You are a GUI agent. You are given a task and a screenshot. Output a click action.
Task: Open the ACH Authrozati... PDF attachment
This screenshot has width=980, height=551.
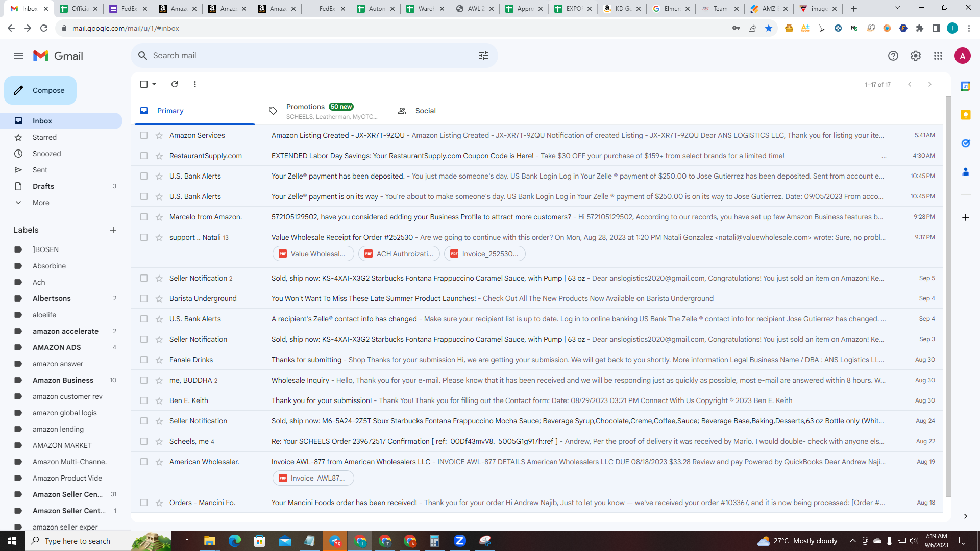tap(399, 254)
